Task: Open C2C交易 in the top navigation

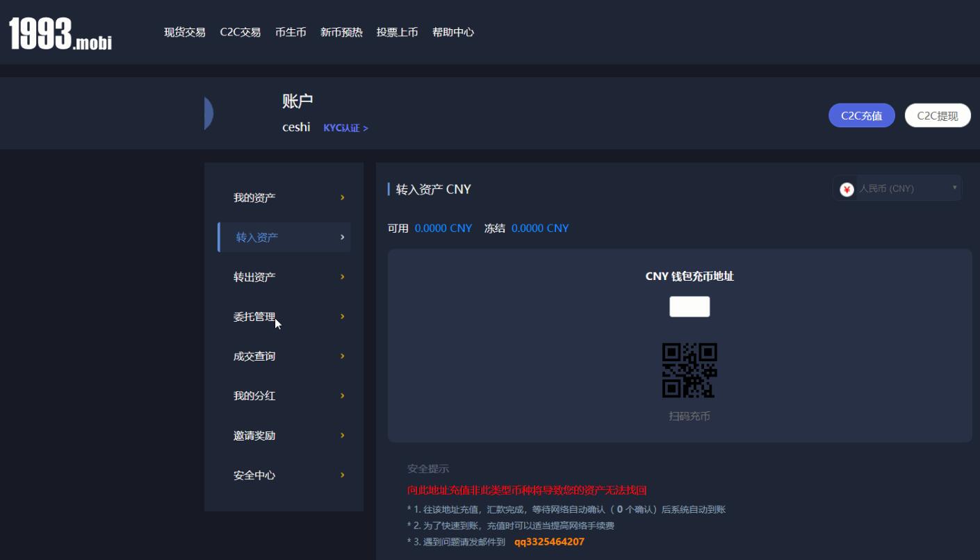Action: point(240,32)
